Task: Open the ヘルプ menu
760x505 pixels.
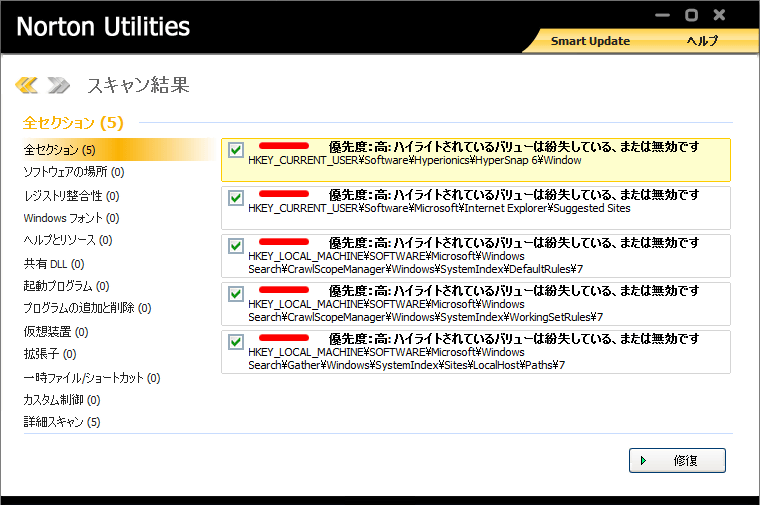Action: pos(702,41)
